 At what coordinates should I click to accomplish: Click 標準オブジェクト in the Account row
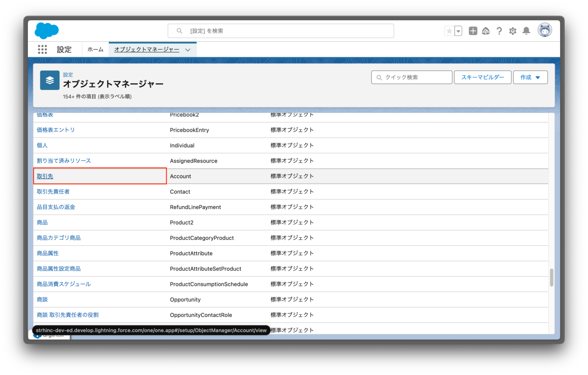pos(292,176)
